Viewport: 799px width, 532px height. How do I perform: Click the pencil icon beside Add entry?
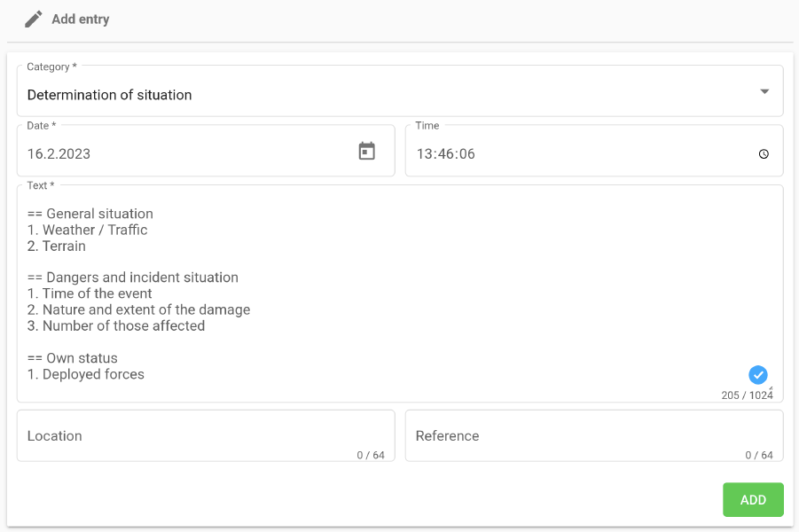[x=34, y=19]
